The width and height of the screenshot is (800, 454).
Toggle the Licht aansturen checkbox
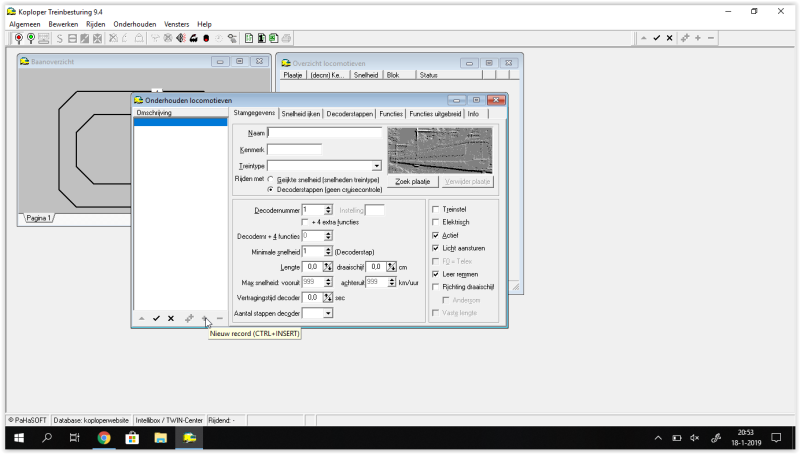coord(435,248)
